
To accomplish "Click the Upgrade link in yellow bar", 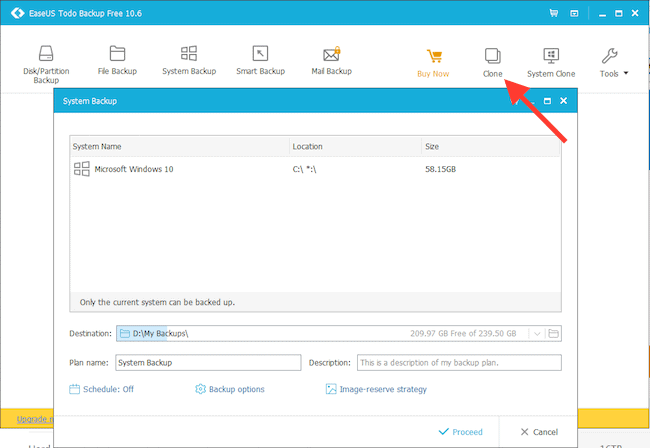I will pyautogui.click(x=35, y=419).
